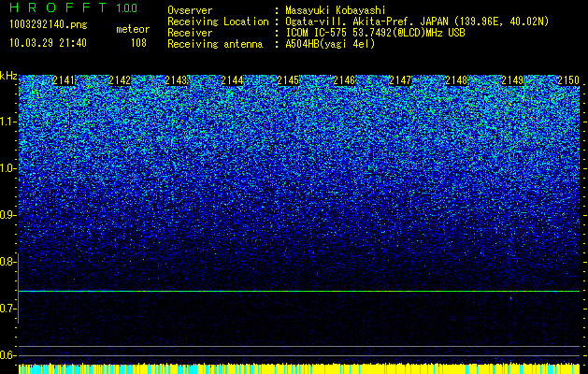The image size is (588, 374).
Task: Click the 2143 time marker
Action: (x=176, y=80)
